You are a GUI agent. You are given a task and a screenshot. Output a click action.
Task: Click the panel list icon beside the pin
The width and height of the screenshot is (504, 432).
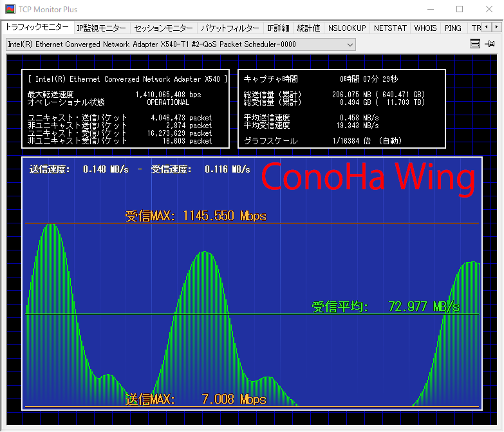(475, 44)
